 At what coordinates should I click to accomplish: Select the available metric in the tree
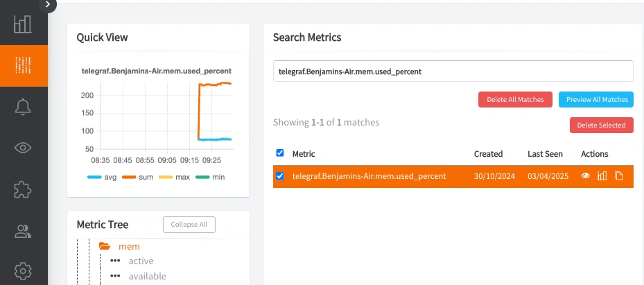pyautogui.click(x=148, y=276)
